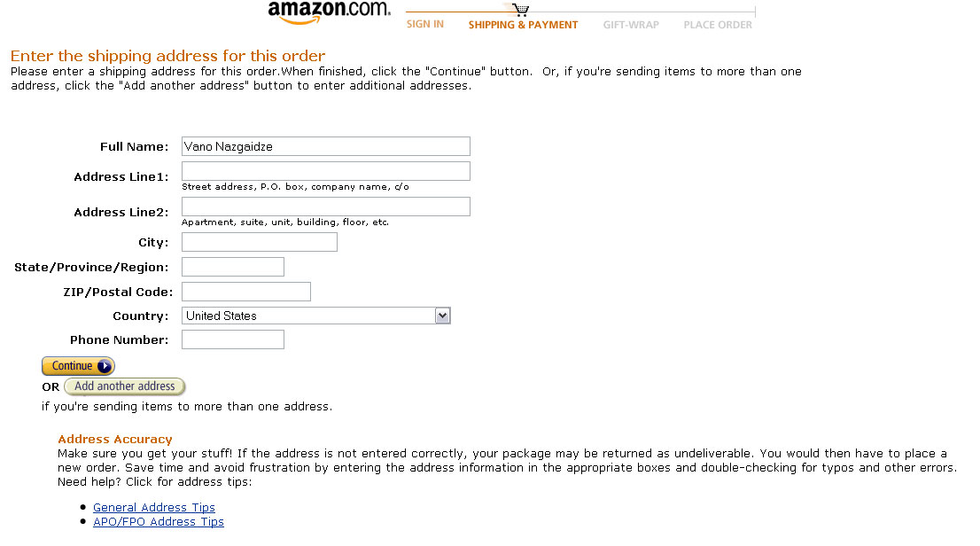Select the Place Order step
980x546 pixels.
[x=718, y=25]
